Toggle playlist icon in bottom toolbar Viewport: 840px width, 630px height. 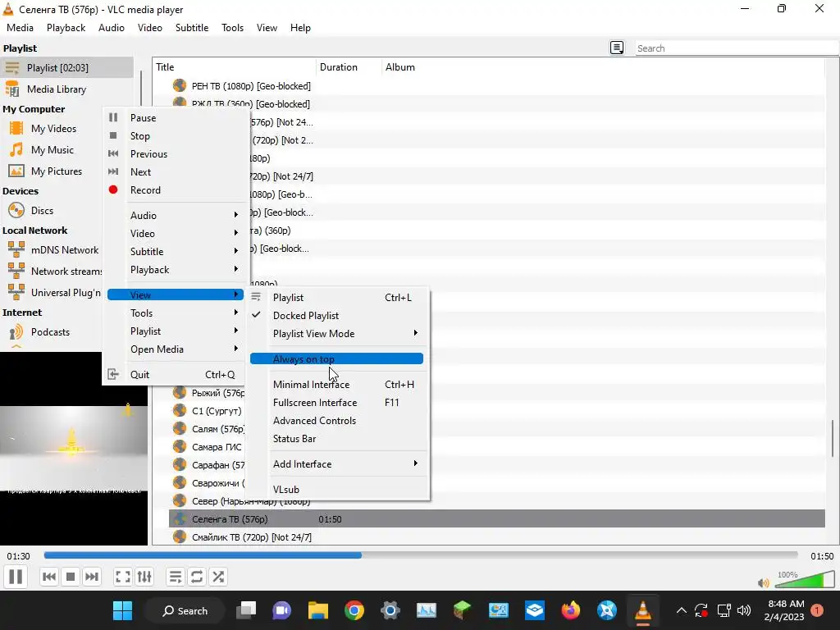click(x=176, y=577)
